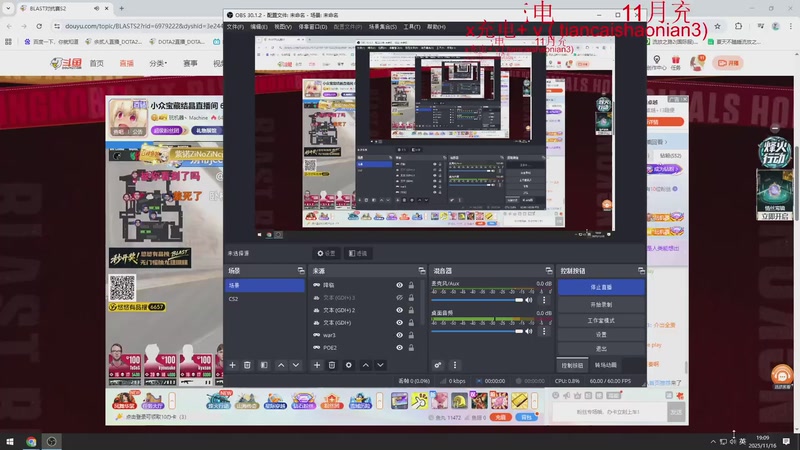The width and height of the screenshot is (800, 450).
Task: Open the mixer toolbar three-dot menu
Action: pos(455,365)
